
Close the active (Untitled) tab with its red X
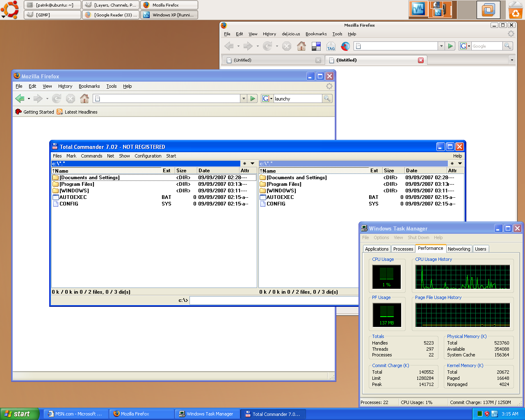coord(421,60)
